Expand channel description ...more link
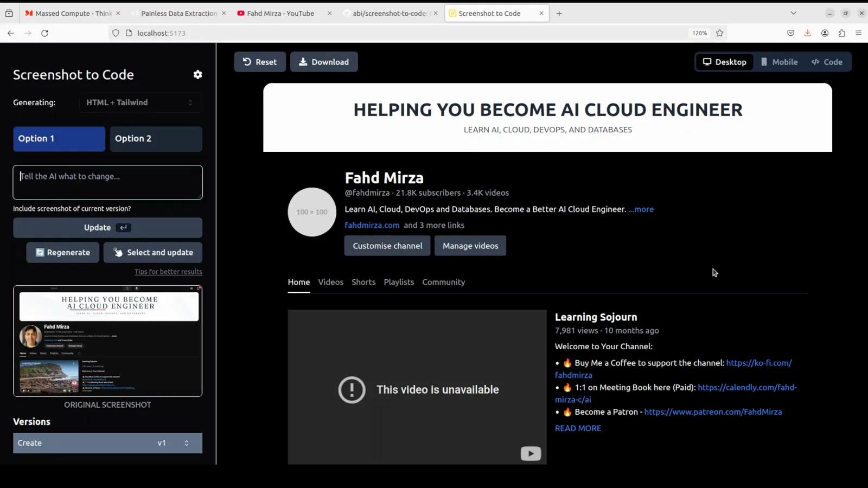This screenshot has width=868, height=488. [641, 209]
